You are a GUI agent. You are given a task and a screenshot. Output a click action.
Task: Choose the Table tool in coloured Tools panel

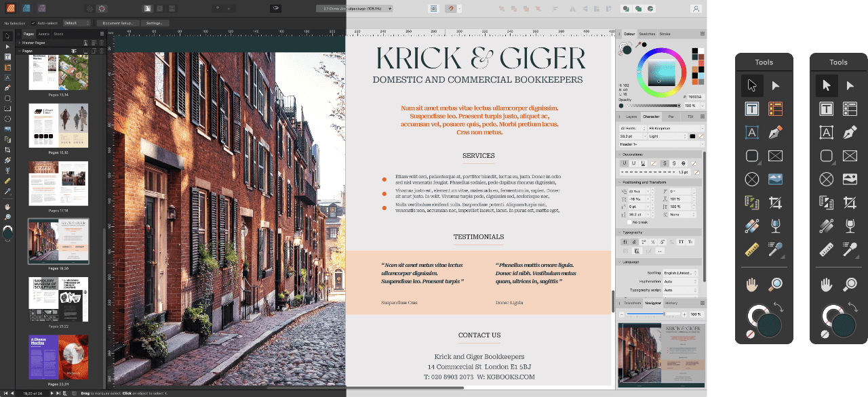775,109
